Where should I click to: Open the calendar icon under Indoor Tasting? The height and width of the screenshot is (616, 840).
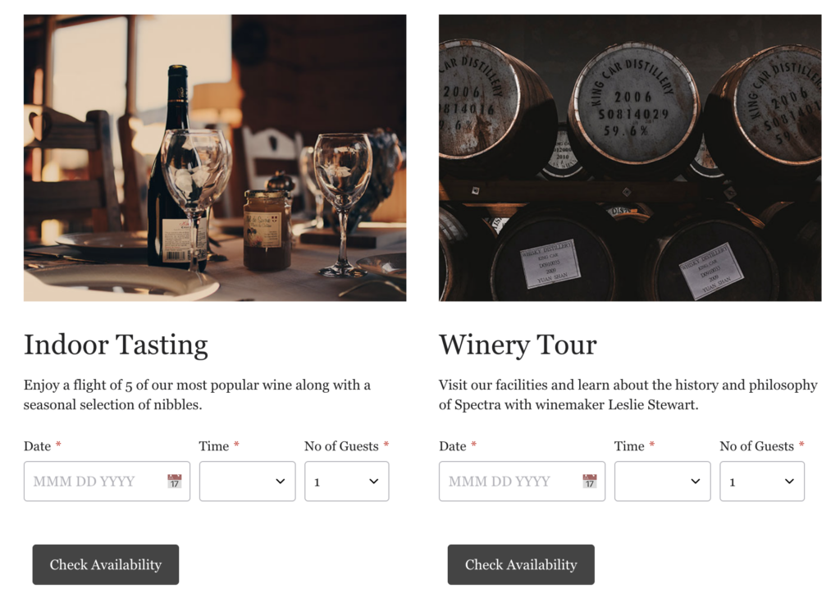(174, 481)
